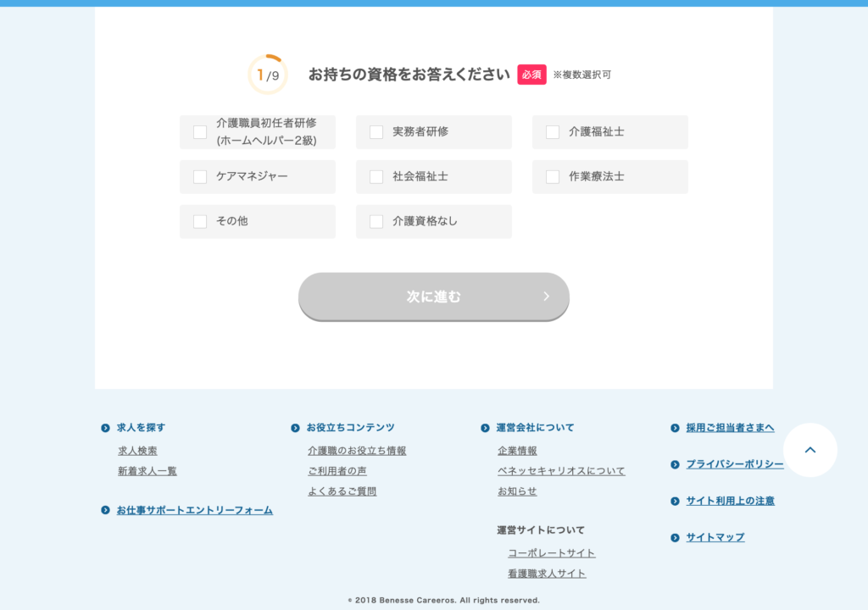Go to お仕事サポートエントリーフォーム link
Screen dimensions: 868x610
coord(194,510)
